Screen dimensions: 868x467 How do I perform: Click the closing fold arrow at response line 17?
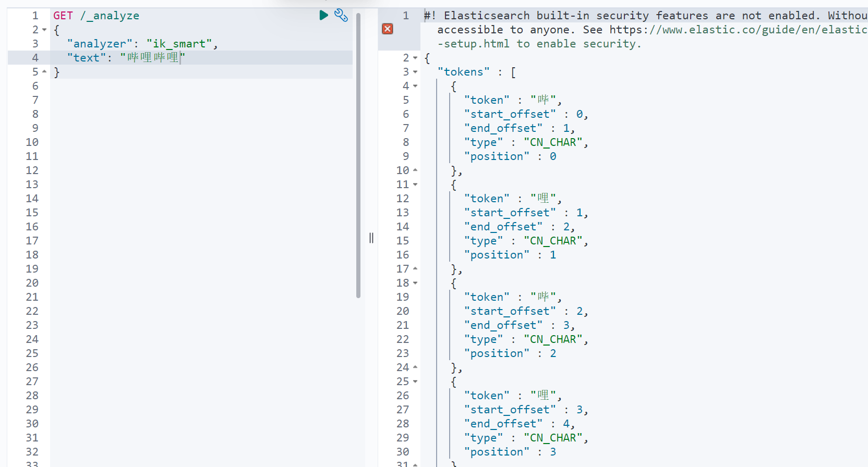[x=415, y=268]
